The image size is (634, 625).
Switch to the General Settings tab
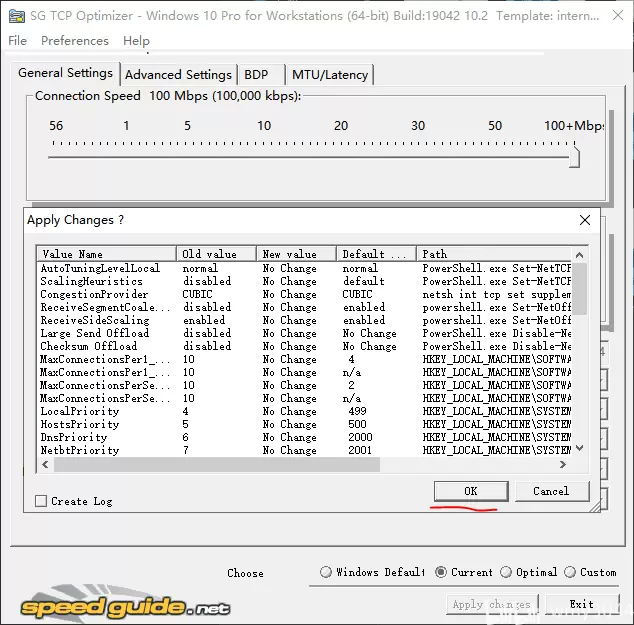point(66,73)
